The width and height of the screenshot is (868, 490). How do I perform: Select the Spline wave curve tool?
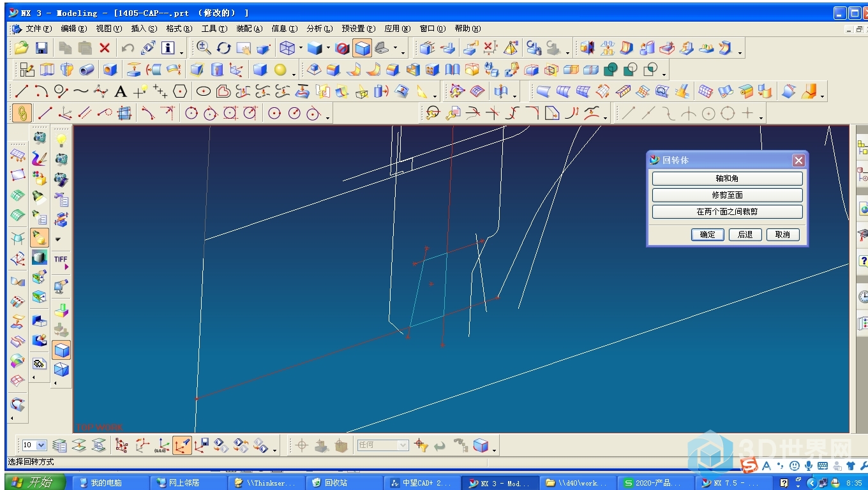(x=81, y=91)
